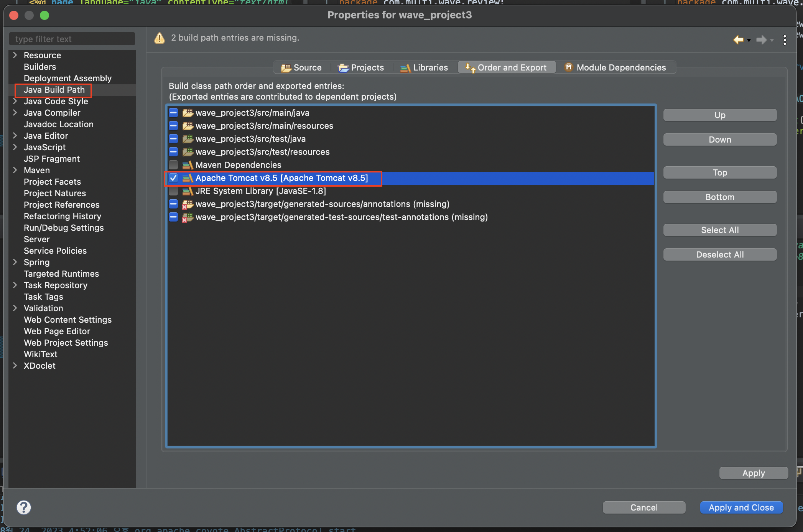Open the Module Dependencies tab
This screenshot has height=532, width=803.
(x=615, y=68)
